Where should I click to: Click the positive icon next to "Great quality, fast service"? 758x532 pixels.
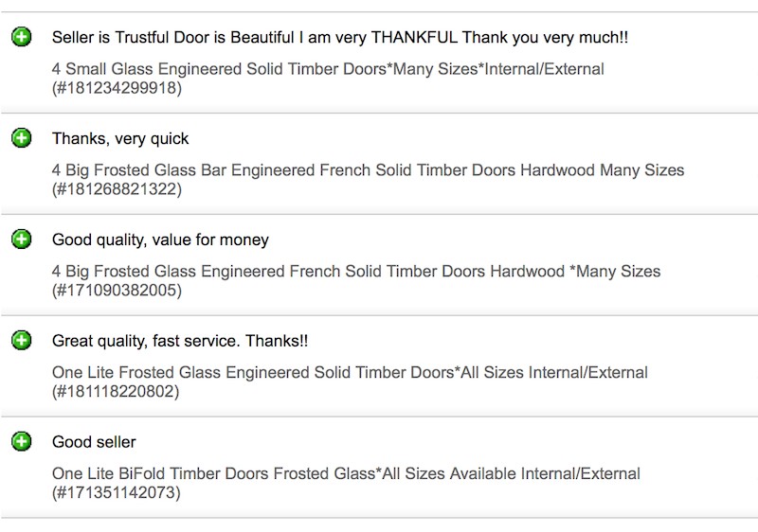tap(21, 340)
